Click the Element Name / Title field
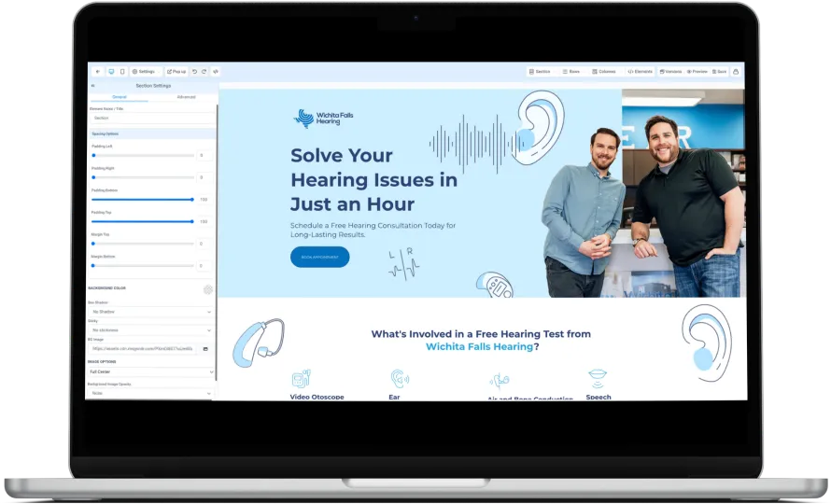The height and width of the screenshot is (504, 831). pos(151,119)
